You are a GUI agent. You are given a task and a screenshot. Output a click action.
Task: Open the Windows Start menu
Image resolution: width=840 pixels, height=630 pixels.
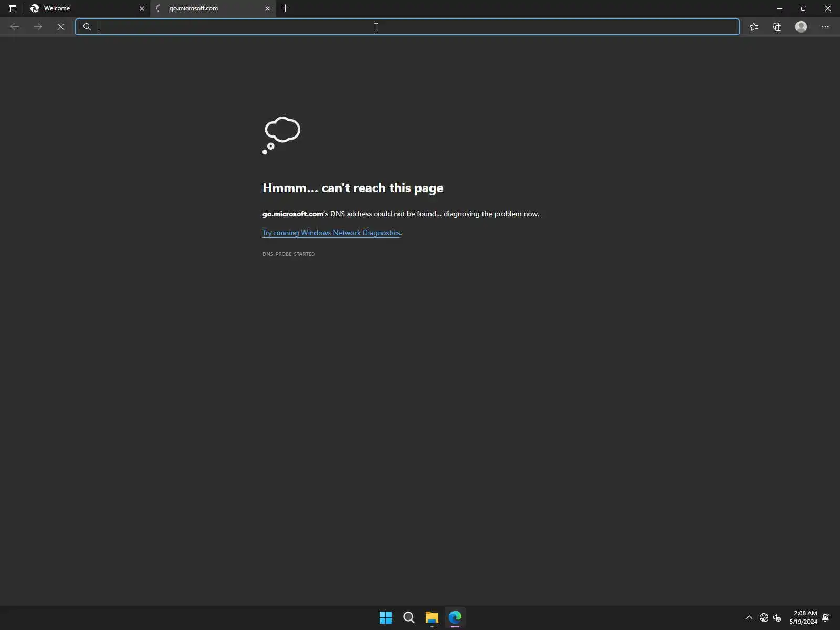[x=385, y=617]
